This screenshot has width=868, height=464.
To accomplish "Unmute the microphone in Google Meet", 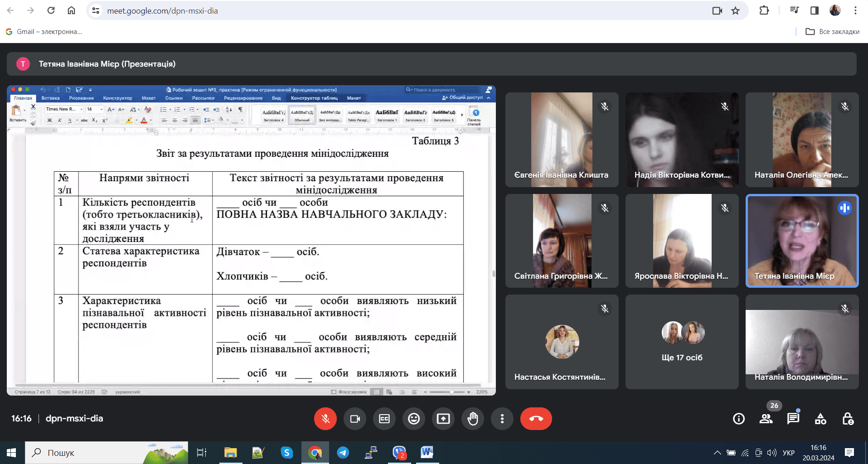I will (x=325, y=419).
